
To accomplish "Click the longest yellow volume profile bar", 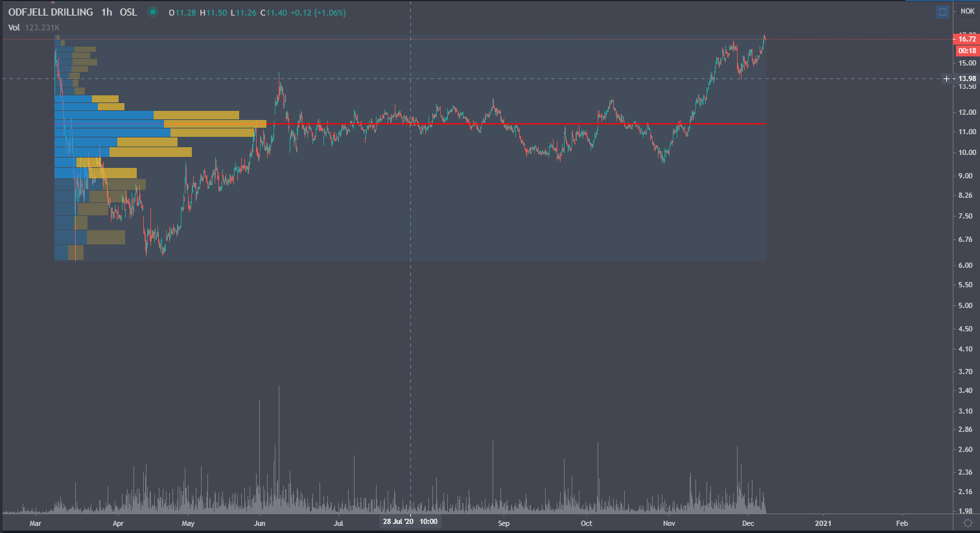I will [215, 124].
